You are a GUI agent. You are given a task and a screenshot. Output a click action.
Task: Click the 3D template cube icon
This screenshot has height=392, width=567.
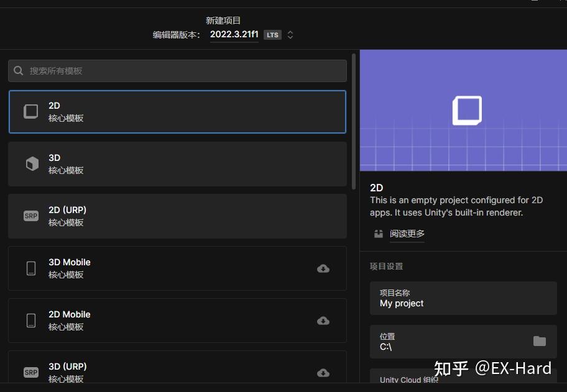point(31,164)
